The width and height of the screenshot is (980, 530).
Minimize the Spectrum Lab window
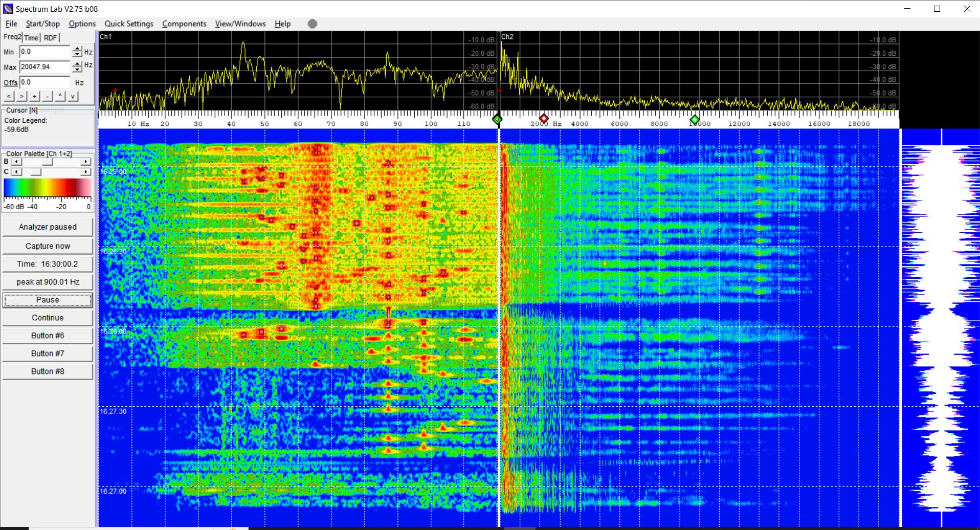(907, 9)
